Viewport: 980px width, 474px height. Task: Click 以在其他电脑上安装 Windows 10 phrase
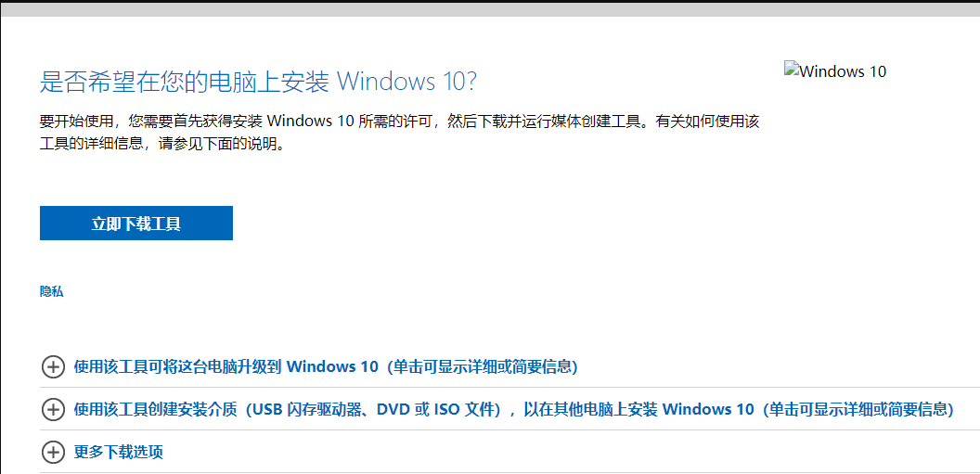point(638,409)
